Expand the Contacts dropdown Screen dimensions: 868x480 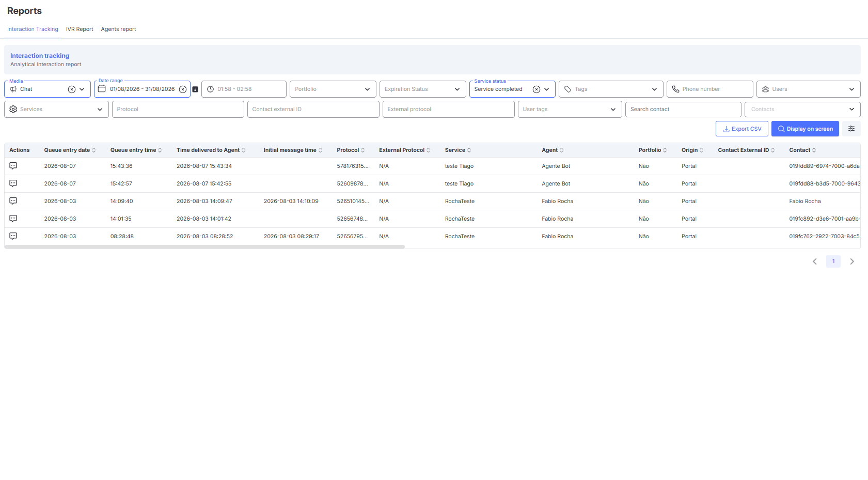851,110
